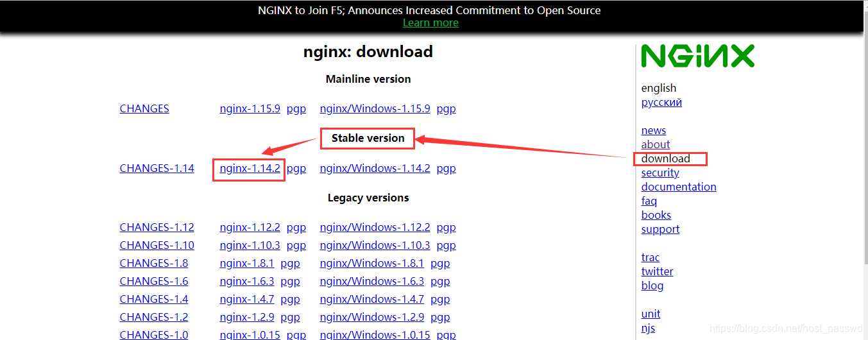Click the Legacy versions heading
Screen dimensions: 868x340
pyautogui.click(x=368, y=198)
